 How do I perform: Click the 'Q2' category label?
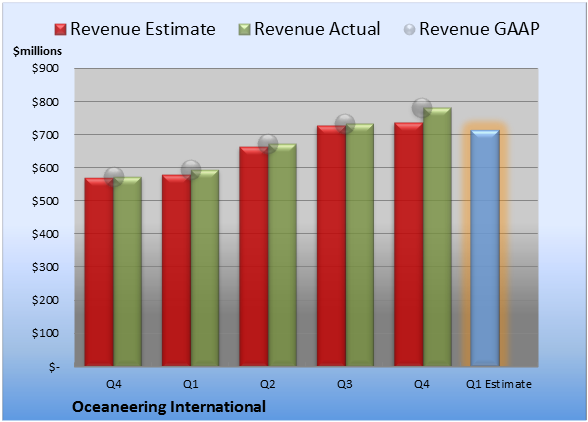click(x=268, y=384)
